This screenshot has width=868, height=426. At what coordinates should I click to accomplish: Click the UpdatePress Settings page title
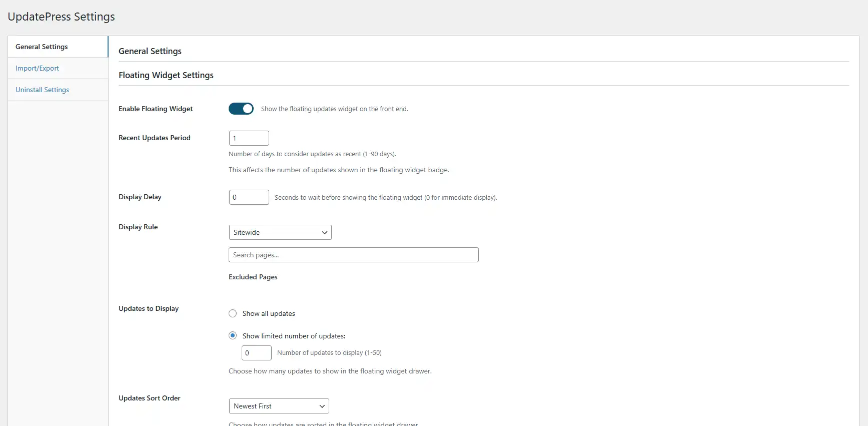click(62, 17)
